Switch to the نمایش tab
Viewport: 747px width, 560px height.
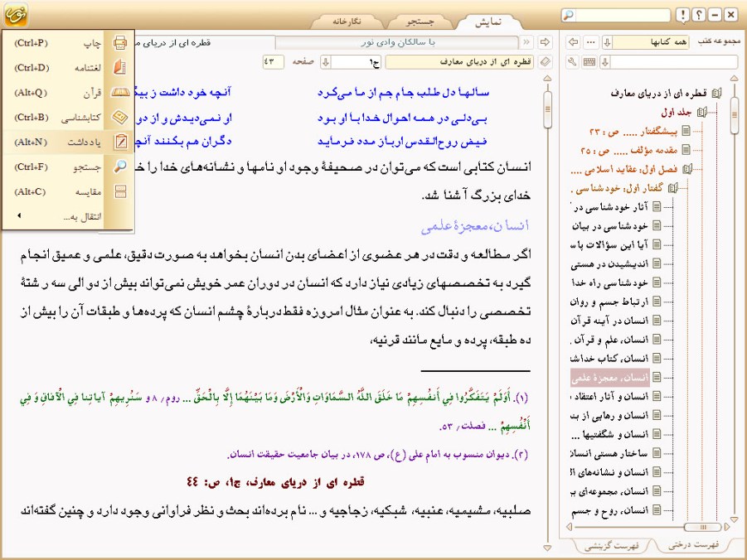coord(489,22)
